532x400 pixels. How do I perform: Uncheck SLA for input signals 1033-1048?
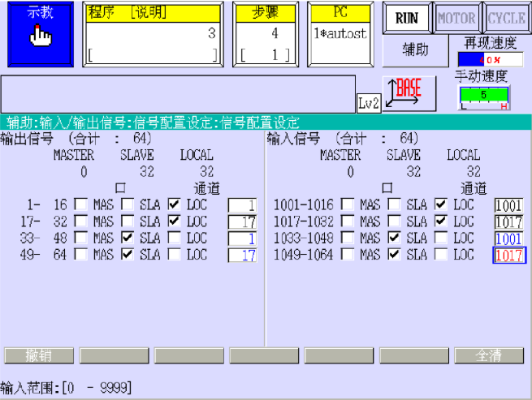(394, 238)
